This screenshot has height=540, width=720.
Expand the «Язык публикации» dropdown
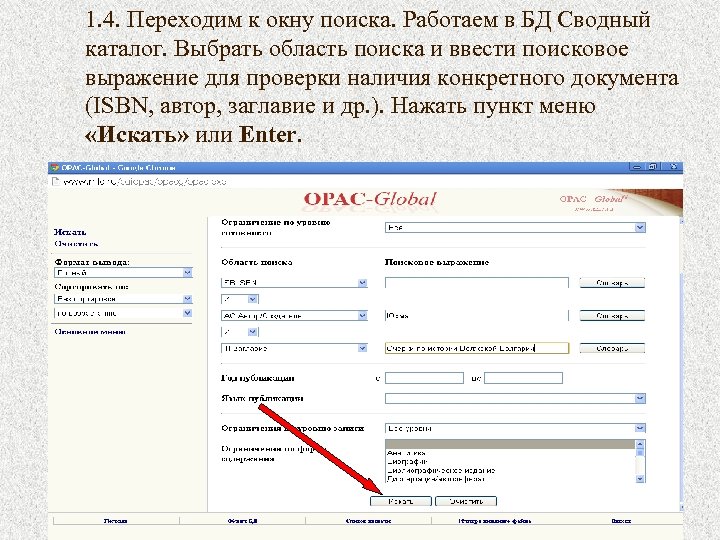click(x=515, y=399)
